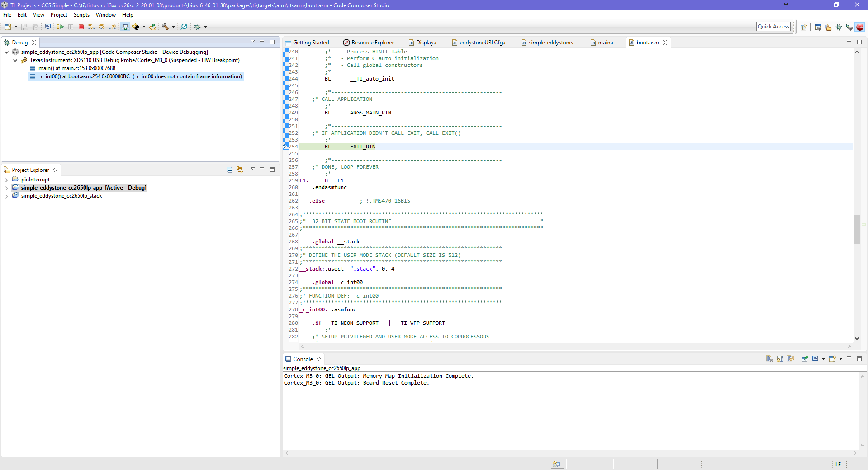Click the Step Into icon

click(91, 27)
